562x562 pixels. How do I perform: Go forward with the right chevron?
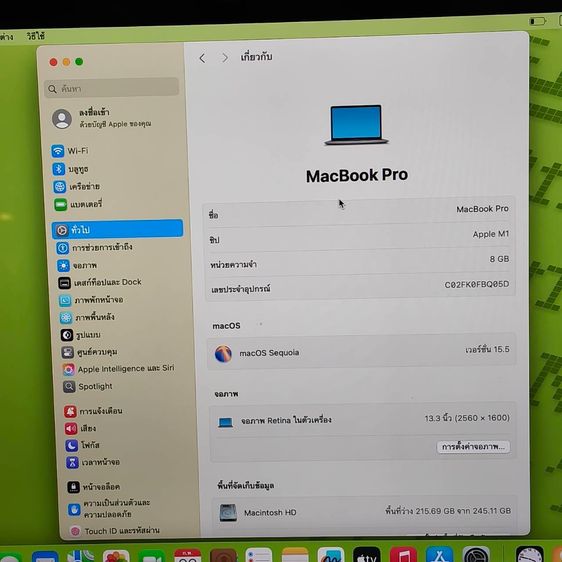coord(225,58)
